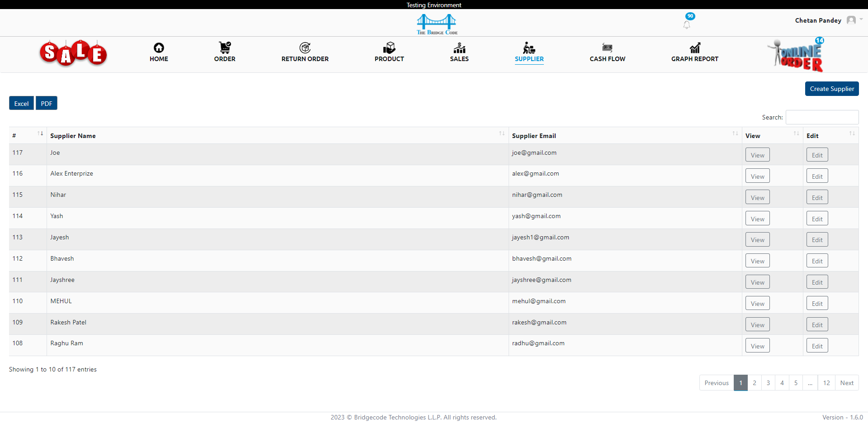Click the user avatar icon beside Chetan Pandey
Viewport: 868px width, 424px height.
pyautogui.click(x=851, y=20)
